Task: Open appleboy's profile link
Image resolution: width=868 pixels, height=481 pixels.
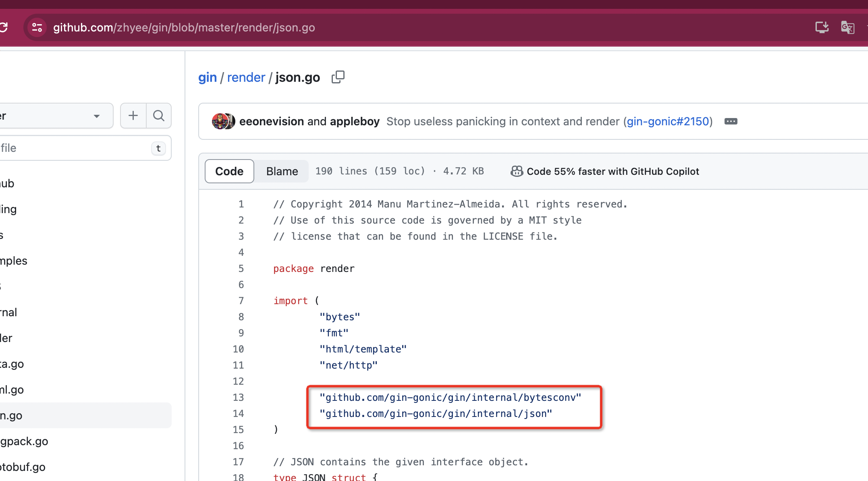Action: (355, 121)
